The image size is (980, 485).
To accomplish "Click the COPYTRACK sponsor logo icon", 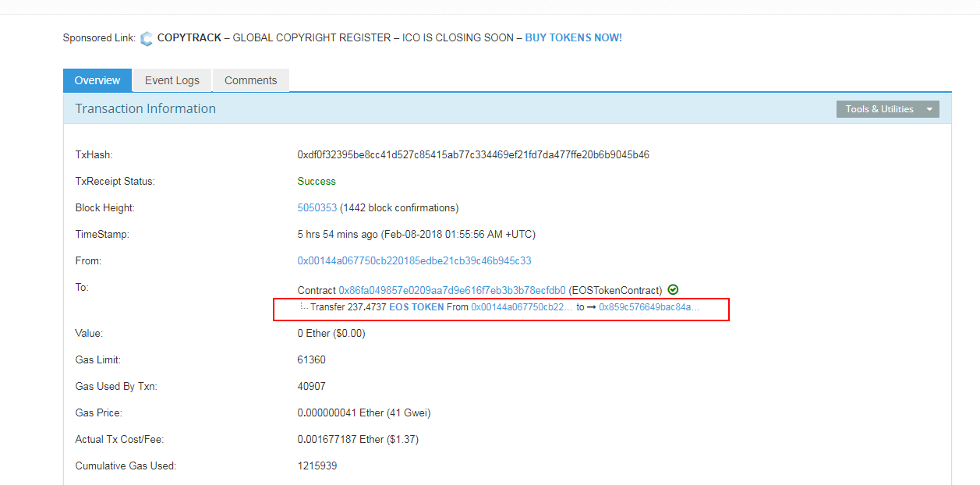I will 147,38.
